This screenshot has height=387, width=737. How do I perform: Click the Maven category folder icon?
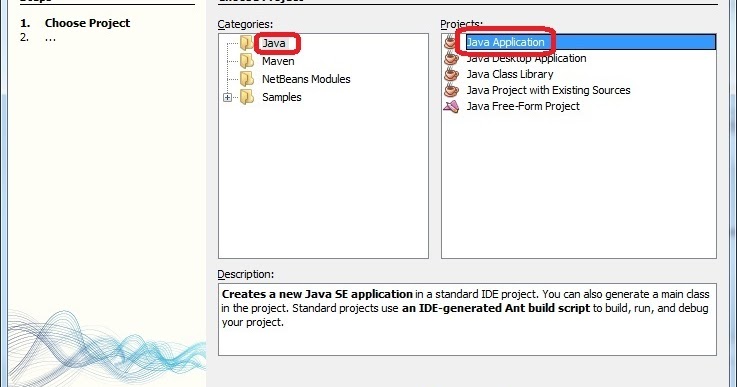[247, 61]
